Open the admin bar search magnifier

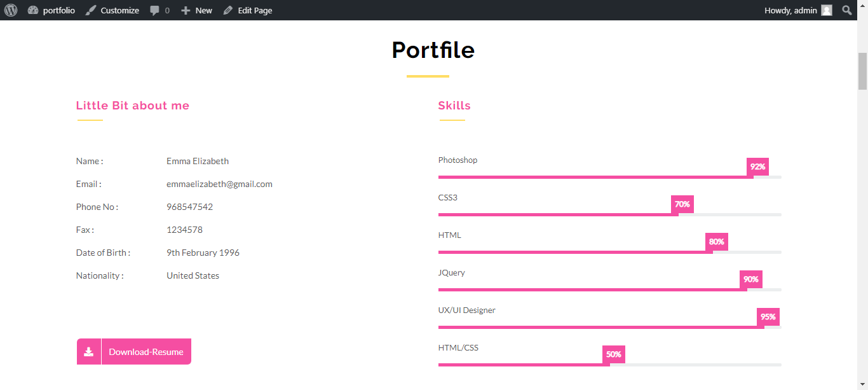click(x=847, y=10)
